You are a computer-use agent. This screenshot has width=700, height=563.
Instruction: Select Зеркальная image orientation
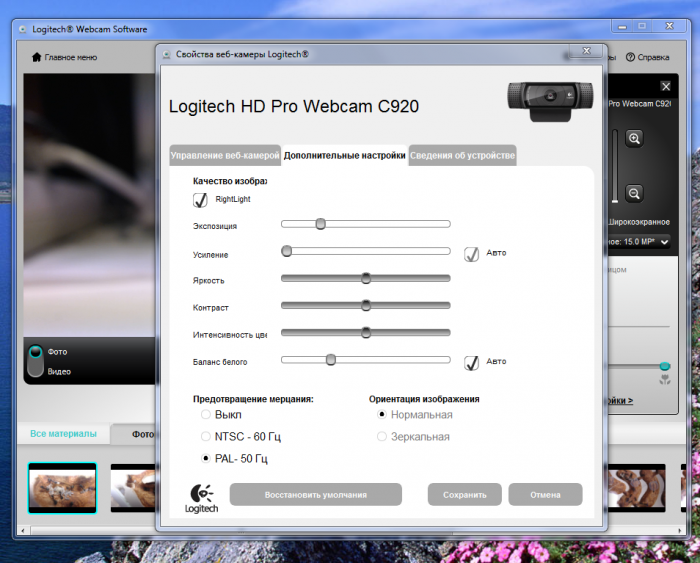381,437
